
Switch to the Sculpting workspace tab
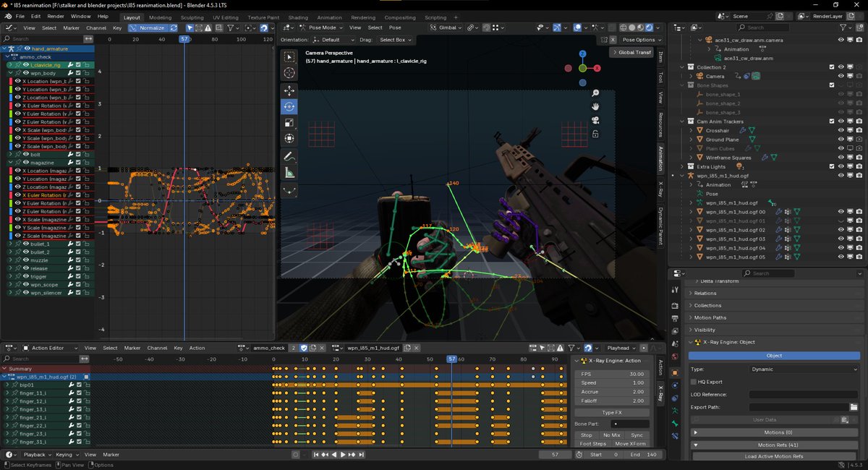coord(192,17)
